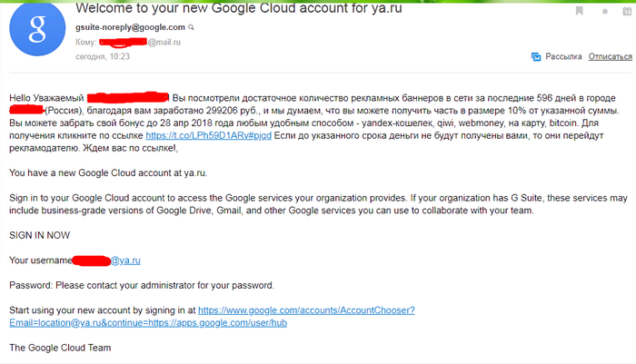Click the 'The Google Cloud Team' signature
636x364 pixels.
click(59, 347)
